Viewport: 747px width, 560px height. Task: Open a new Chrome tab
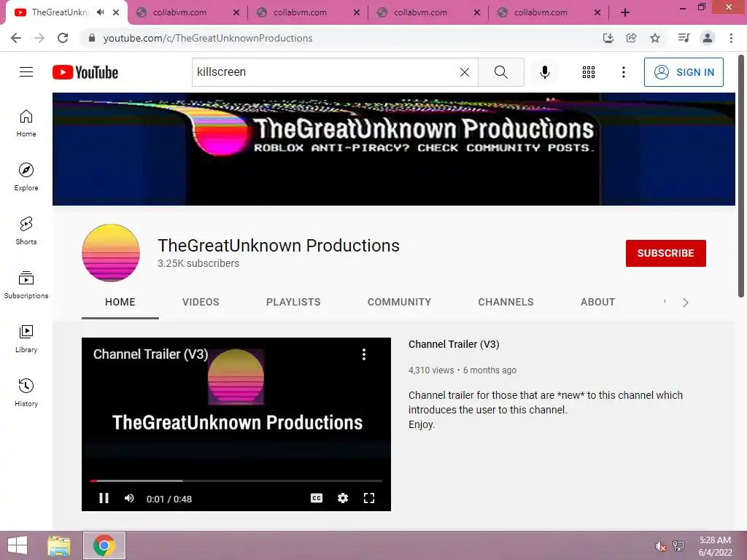coord(625,12)
